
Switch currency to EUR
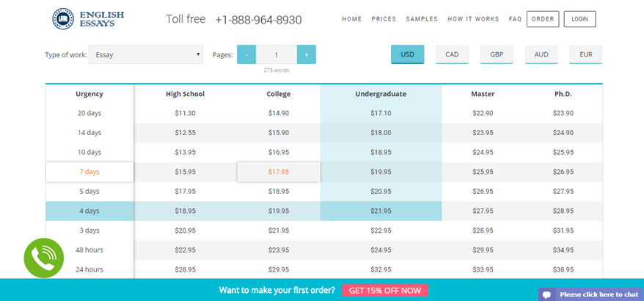[585, 54]
